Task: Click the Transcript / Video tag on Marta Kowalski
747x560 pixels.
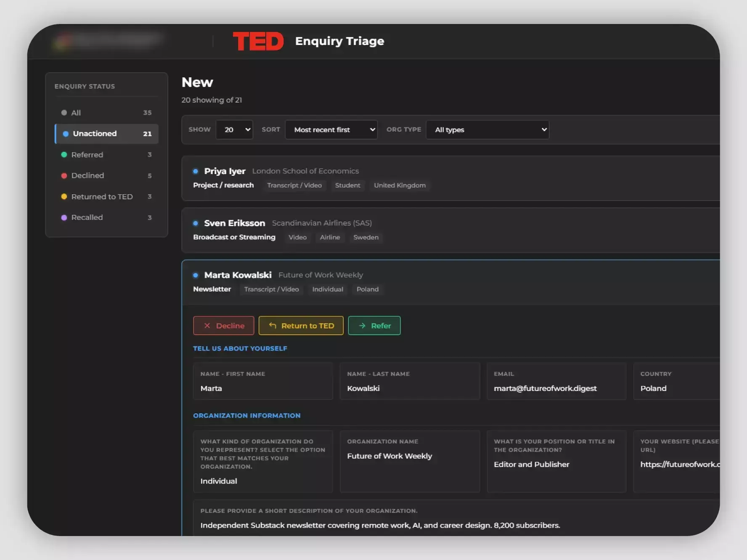Action: point(271,289)
